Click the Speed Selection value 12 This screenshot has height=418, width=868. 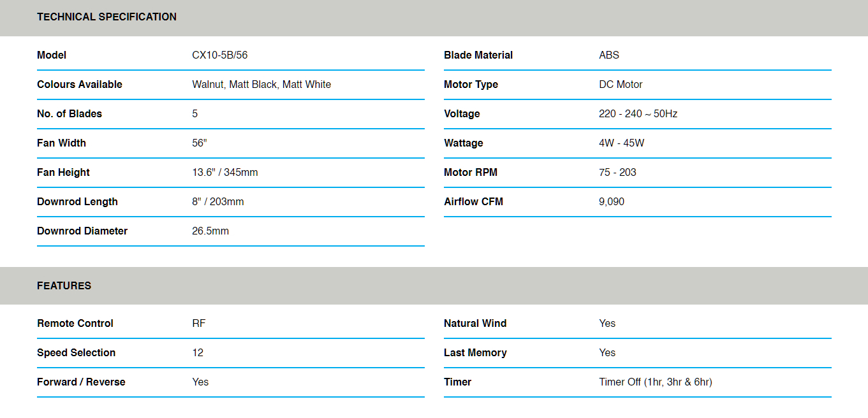point(198,353)
